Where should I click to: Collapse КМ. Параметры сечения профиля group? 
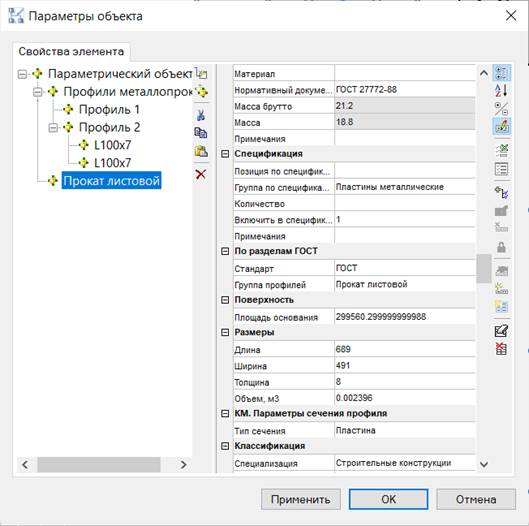(225, 413)
